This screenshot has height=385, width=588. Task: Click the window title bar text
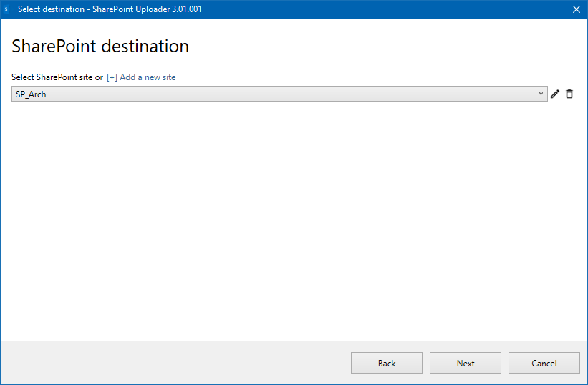click(x=115, y=9)
